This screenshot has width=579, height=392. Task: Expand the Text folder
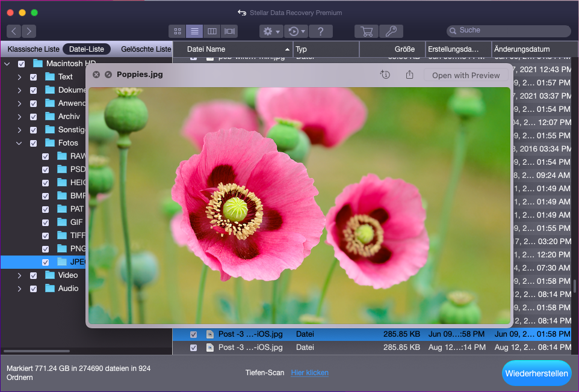(x=19, y=77)
